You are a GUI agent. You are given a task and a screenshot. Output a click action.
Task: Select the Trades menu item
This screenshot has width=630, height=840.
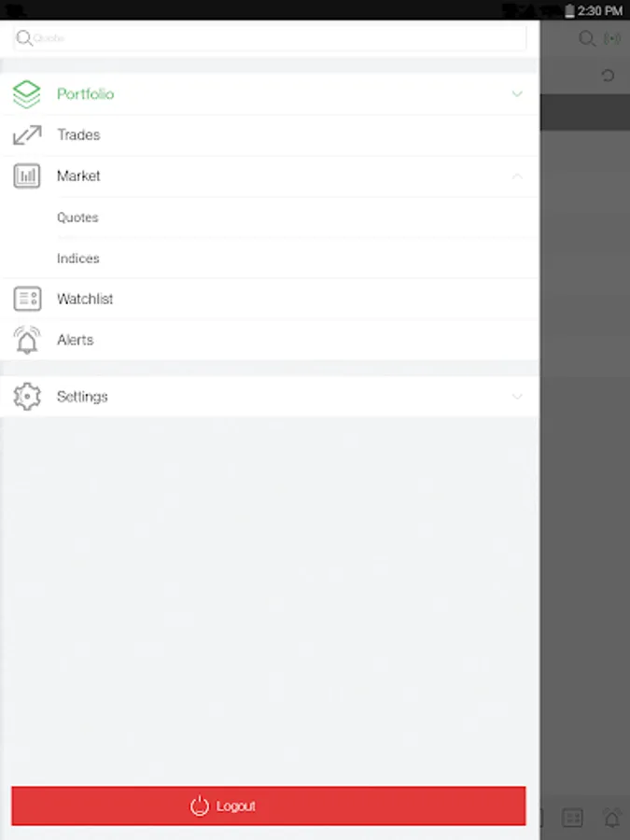pyautogui.click(x=270, y=135)
